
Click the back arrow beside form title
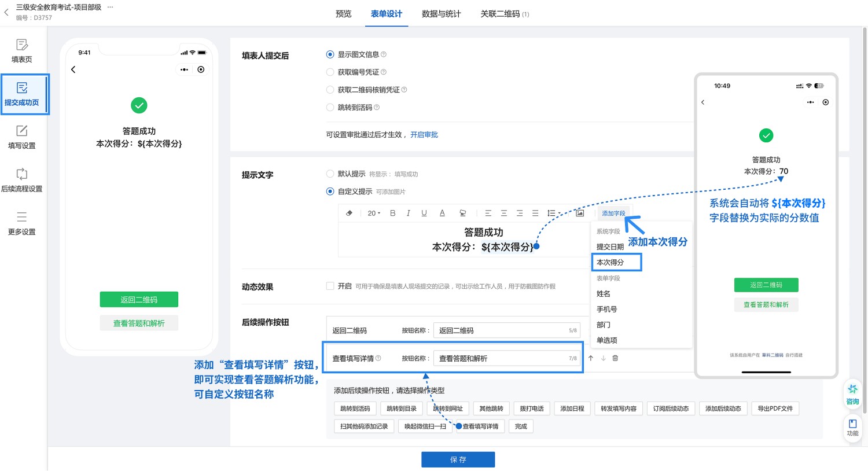(6, 12)
